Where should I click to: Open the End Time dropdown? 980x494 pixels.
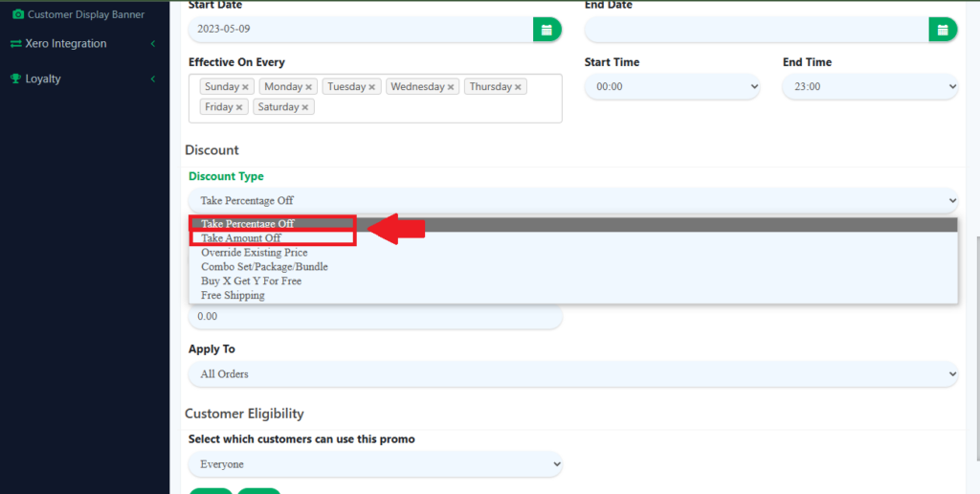(870, 87)
